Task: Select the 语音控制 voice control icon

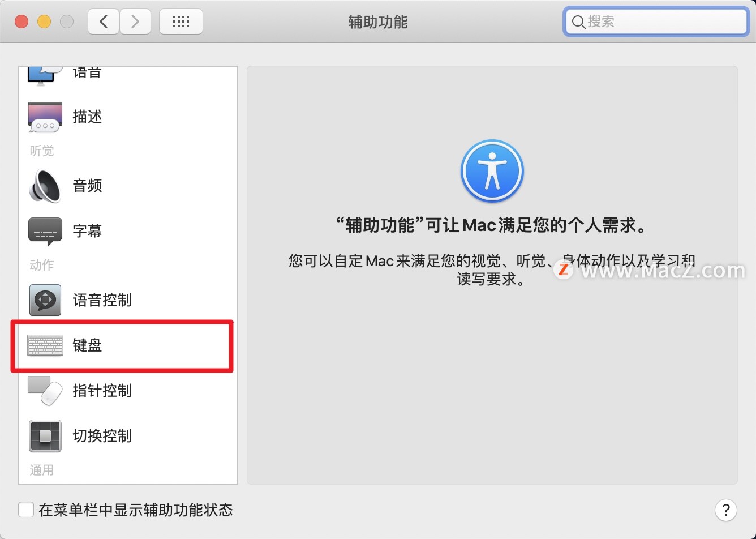Action: pos(45,300)
